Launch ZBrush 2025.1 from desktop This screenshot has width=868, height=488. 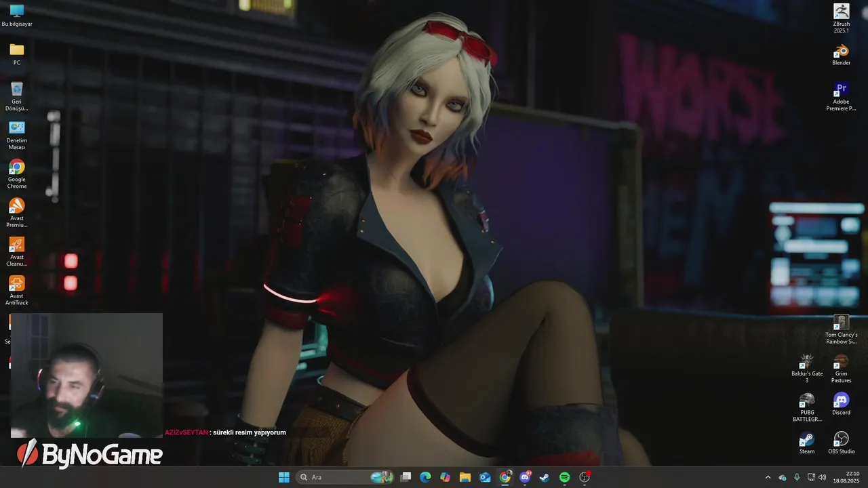(x=841, y=18)
